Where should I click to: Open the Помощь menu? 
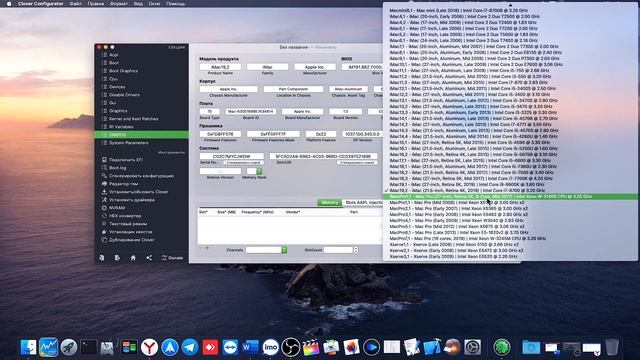tap(176, 4)
